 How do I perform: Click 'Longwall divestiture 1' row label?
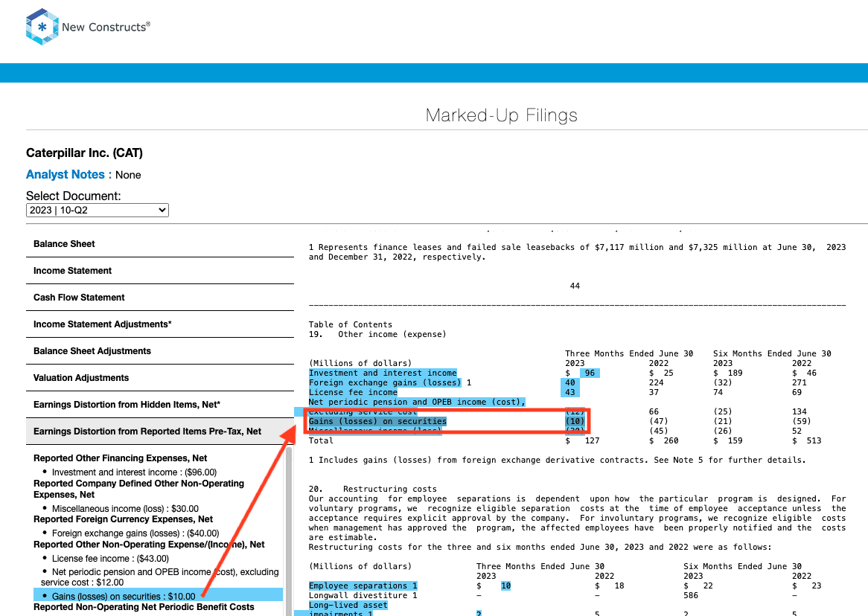[363, 595]
